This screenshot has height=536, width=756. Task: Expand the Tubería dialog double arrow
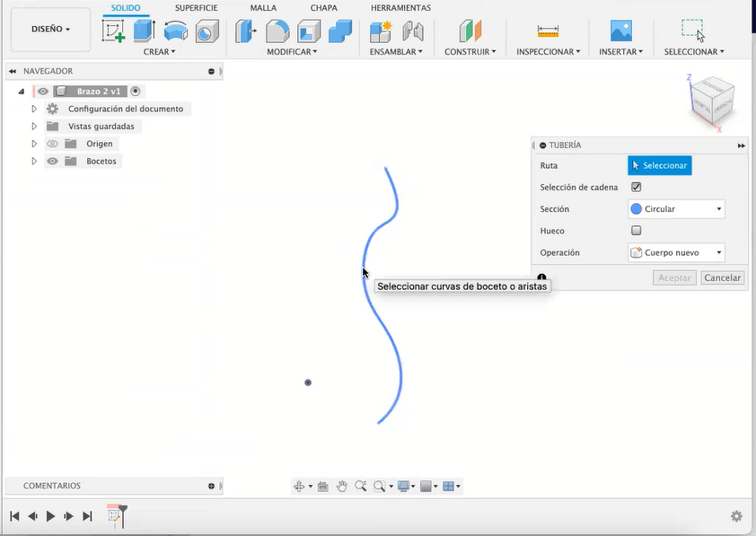tap(741, 145)
